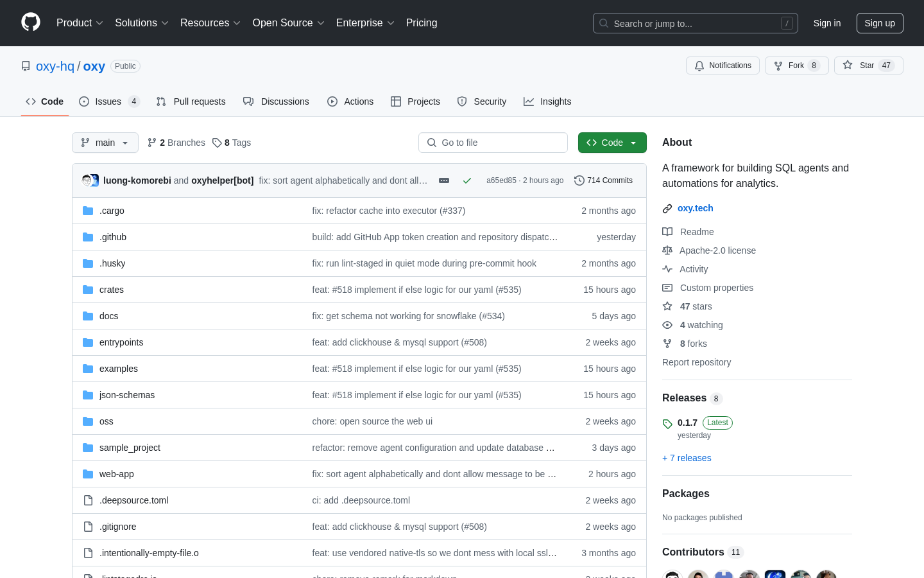924x578 pixels.
Task: Click the luong-komorebi author avatar
Action: tap(87, 180)
